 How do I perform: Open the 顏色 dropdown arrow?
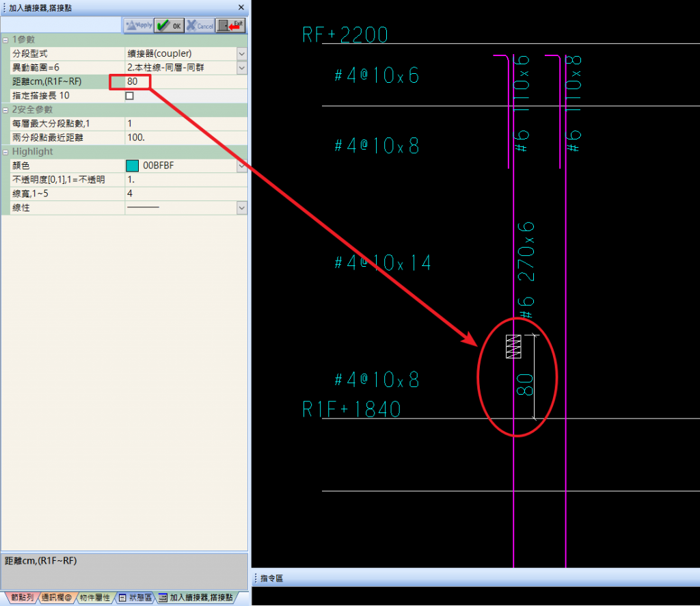(241, 166)
